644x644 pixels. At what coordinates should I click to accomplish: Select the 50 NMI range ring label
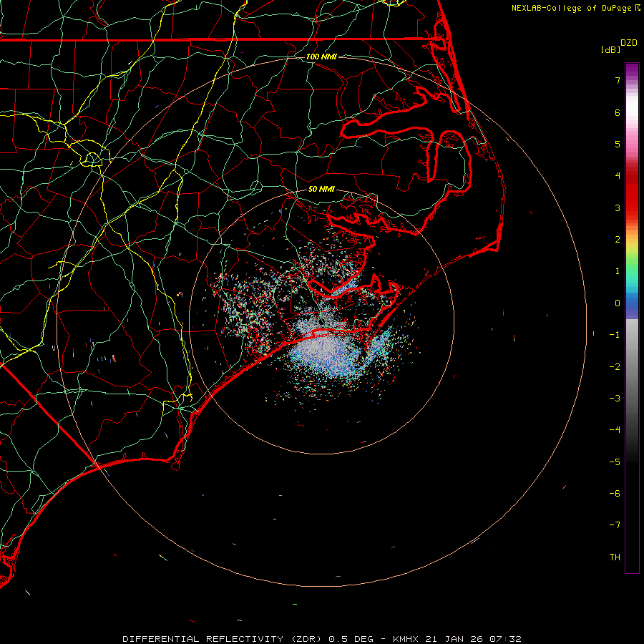coord(321,190)
